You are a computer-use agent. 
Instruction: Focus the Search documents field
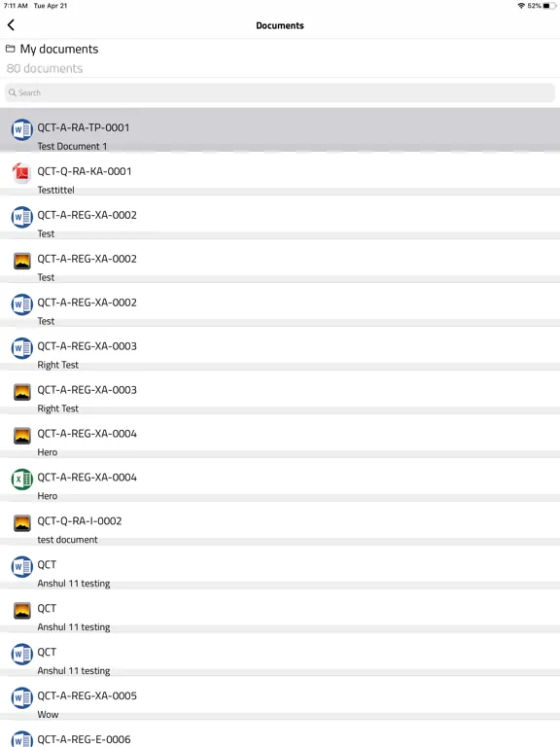[x=280, y=92]
